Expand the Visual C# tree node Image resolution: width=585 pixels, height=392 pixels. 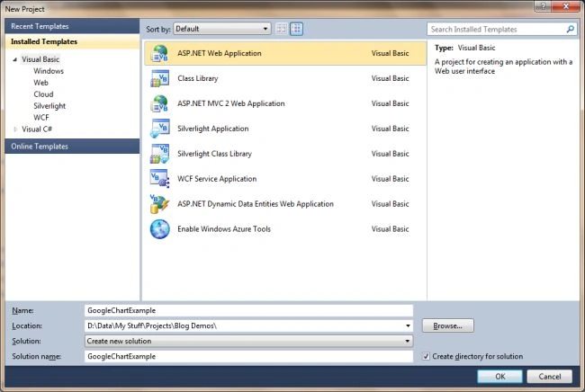[x=15, y=129]
